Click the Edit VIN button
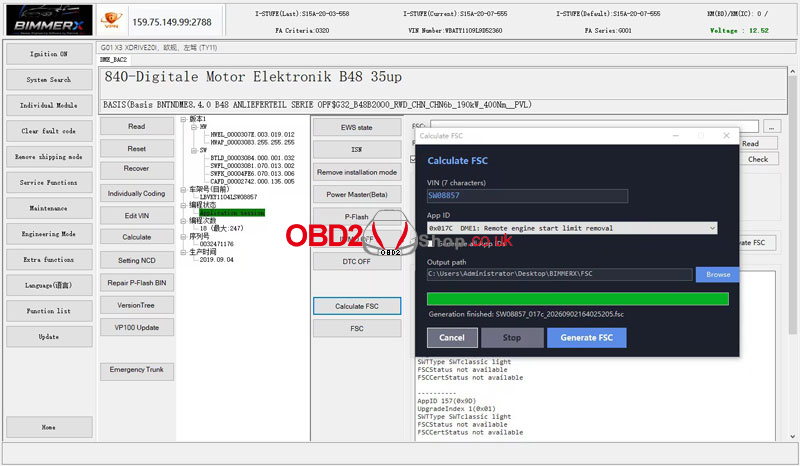 point(137,215)
